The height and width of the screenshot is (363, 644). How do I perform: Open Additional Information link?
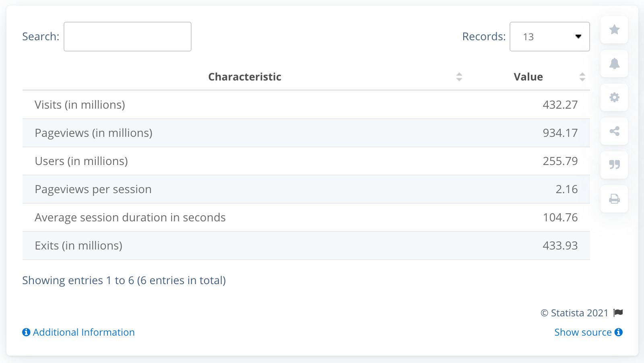point(84,332)
